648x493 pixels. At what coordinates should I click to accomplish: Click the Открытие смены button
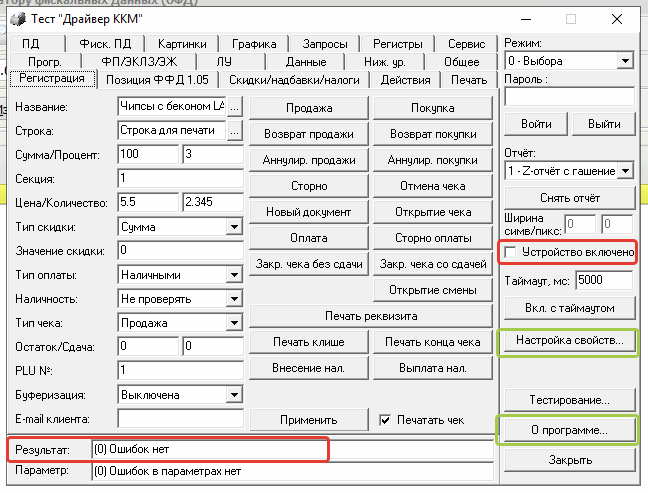click(x=433, y=290)
